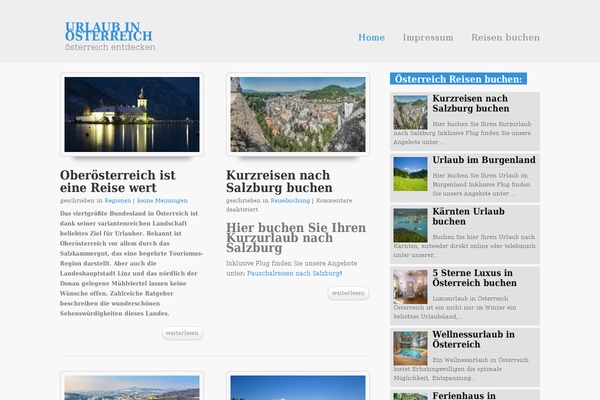Click the Burgenland meadow thumbnail
The height and width of the screenshot is (400, 600).
410,174
